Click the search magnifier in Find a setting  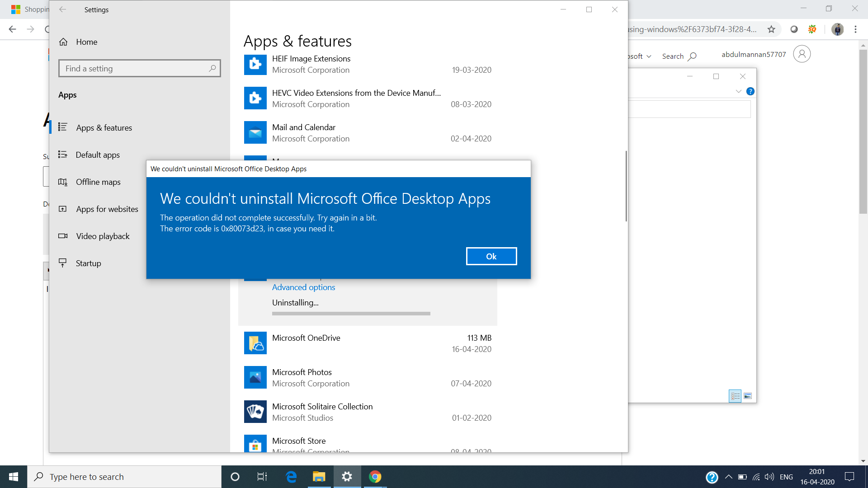[212, 69]
